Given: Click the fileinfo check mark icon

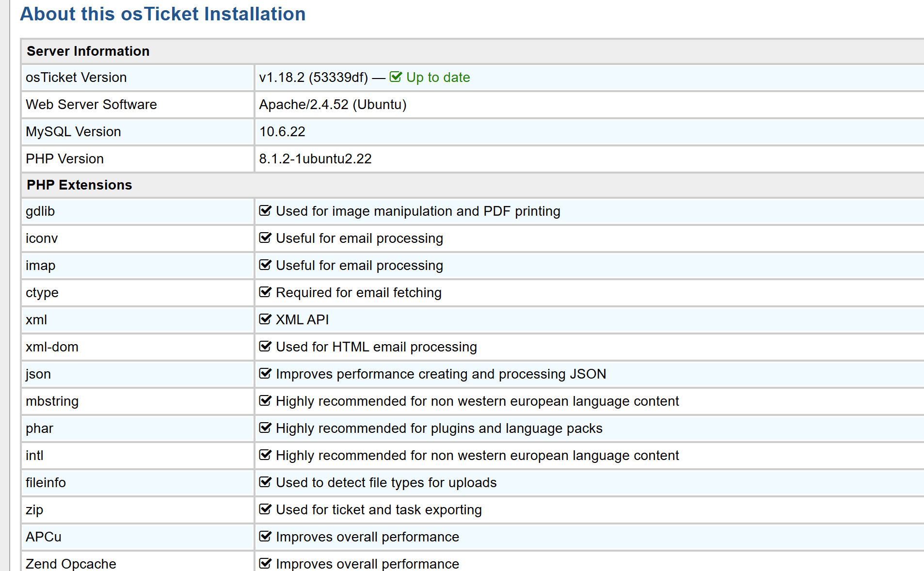Looking at the screenshot, I should point(265,482).
